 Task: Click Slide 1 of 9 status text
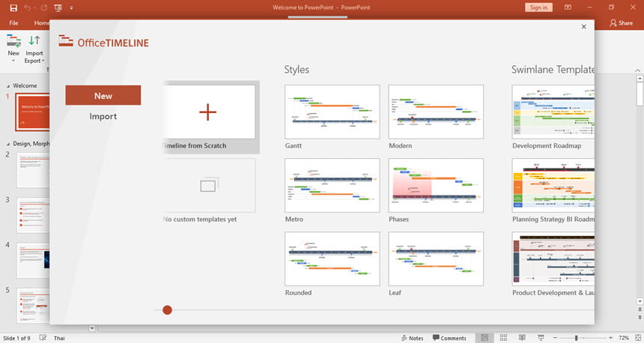coord(16,338)
